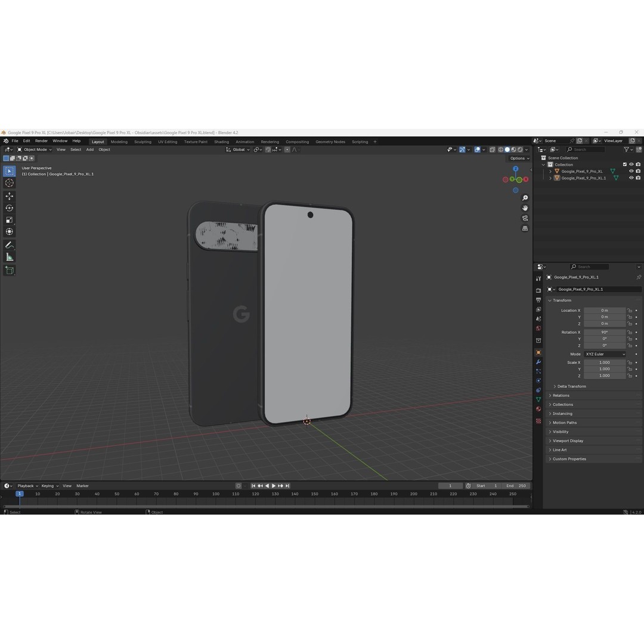The height and width of the screenshot is (644, 644).
Task: Open the timeline Playback popover
Action: (x=27, y=487)
